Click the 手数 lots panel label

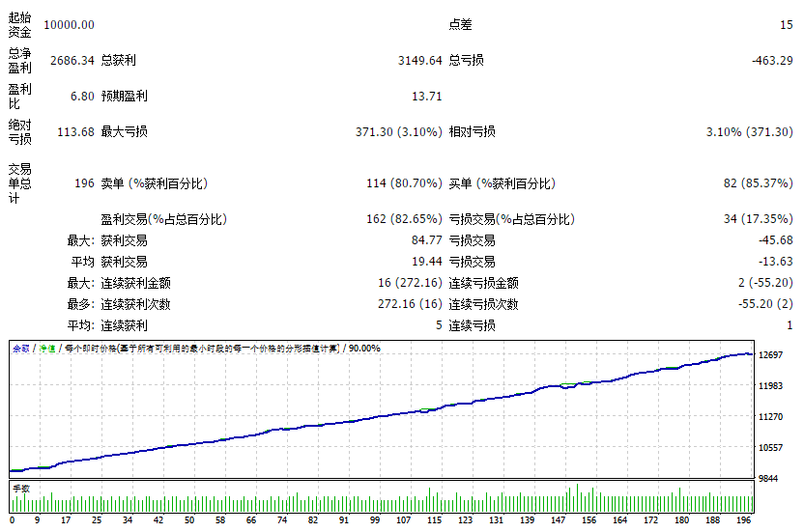tap(21, 489)
